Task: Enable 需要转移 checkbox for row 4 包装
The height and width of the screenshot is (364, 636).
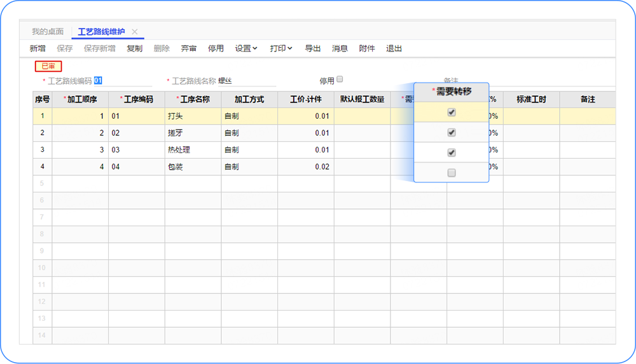Action: pyautogui.click(x=452, y=173)
